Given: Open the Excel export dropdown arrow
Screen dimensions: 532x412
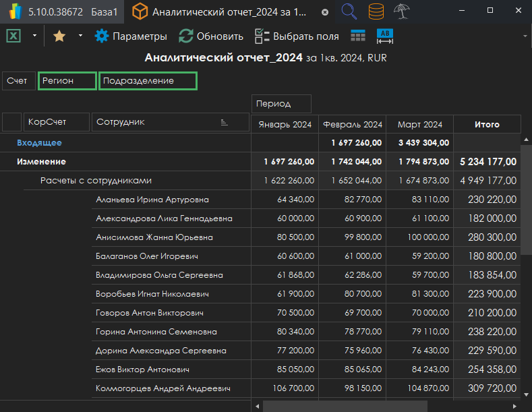Looking at the screenshot, I should [x=34, y=36].
